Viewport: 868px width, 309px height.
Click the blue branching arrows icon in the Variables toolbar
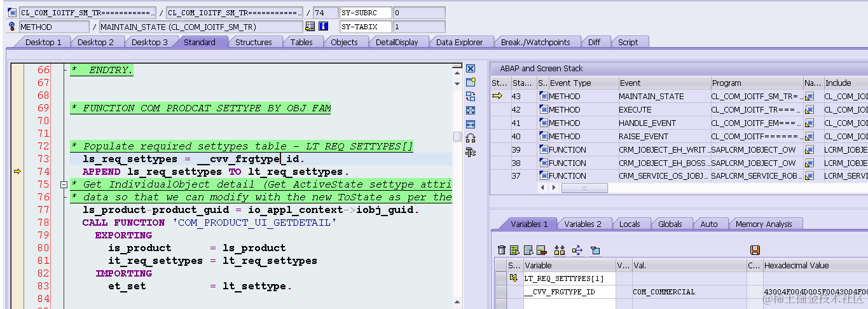pyautogui.click(x=577, y=251)
